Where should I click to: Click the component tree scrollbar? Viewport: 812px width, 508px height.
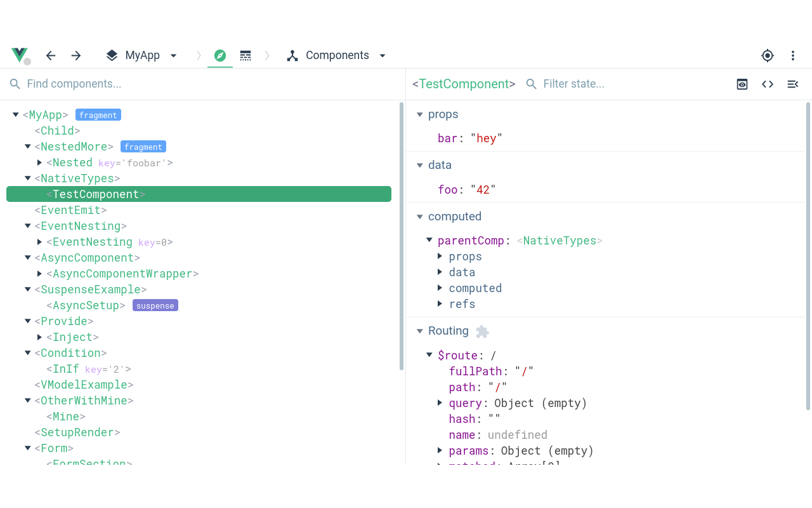pyautogui.click(x=402, y=236)
